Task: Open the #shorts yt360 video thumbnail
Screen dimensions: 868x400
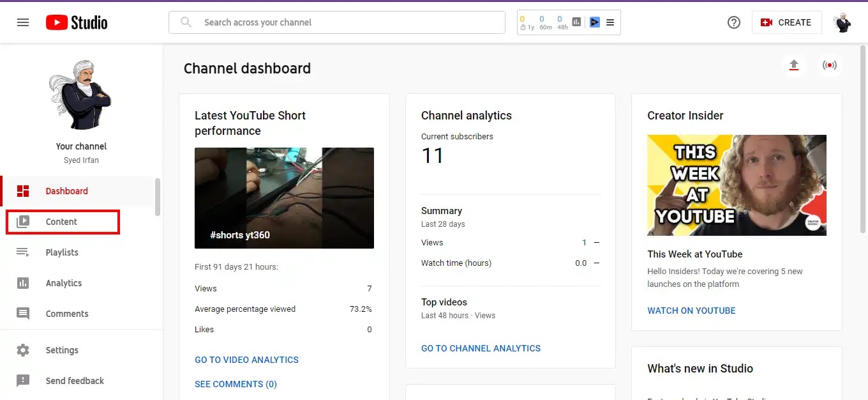Action: (284, 198)
